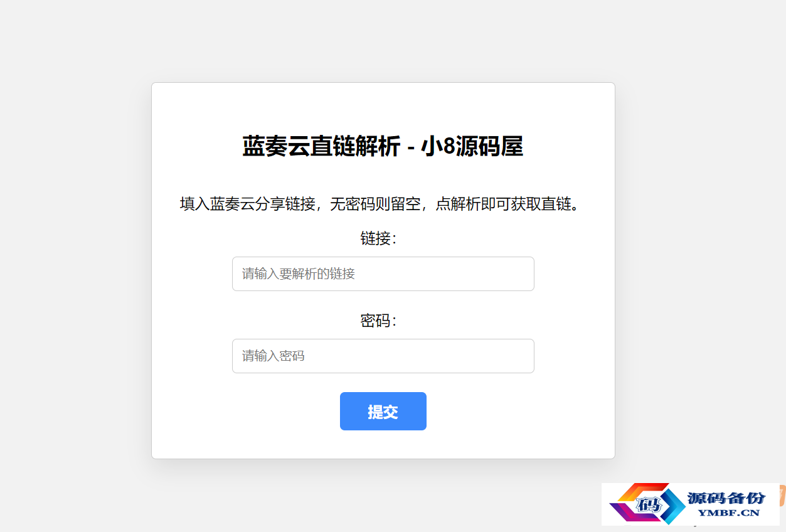This screenshot has height=532, width=786.
Task: Click 点解析即可获取直链 in the description
Action: tap(503, 204)
